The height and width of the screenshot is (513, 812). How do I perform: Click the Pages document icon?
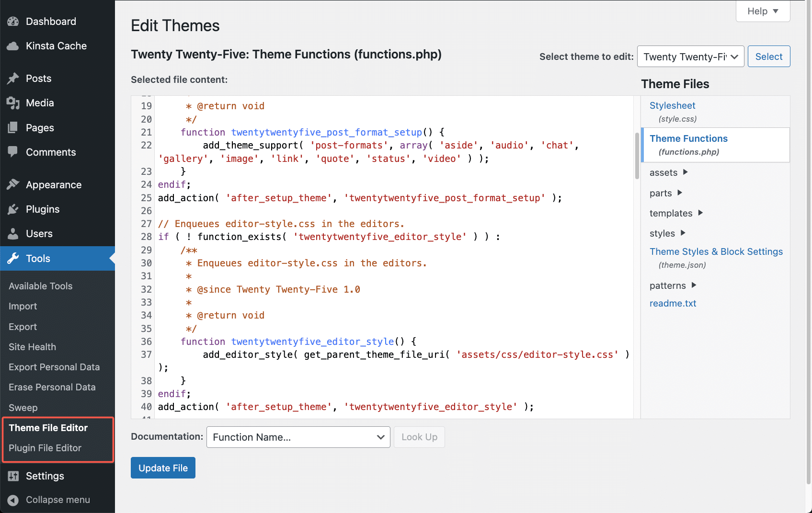tap(13, 128)
